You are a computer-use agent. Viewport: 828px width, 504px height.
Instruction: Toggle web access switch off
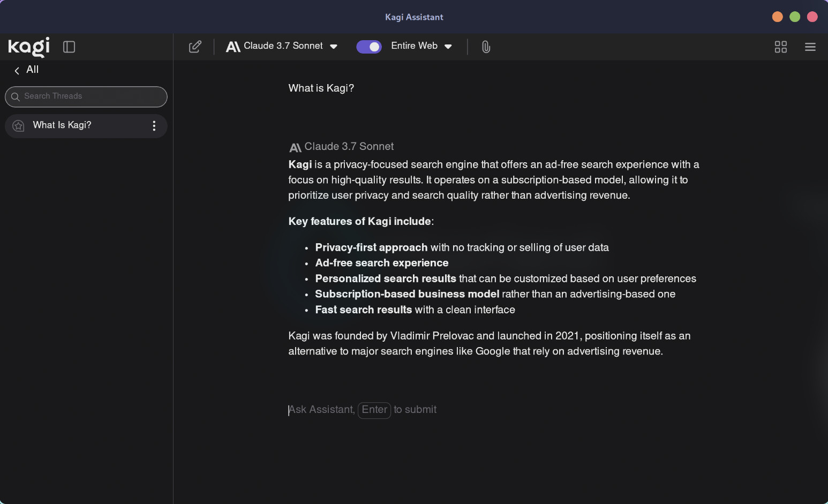(369, 47)
